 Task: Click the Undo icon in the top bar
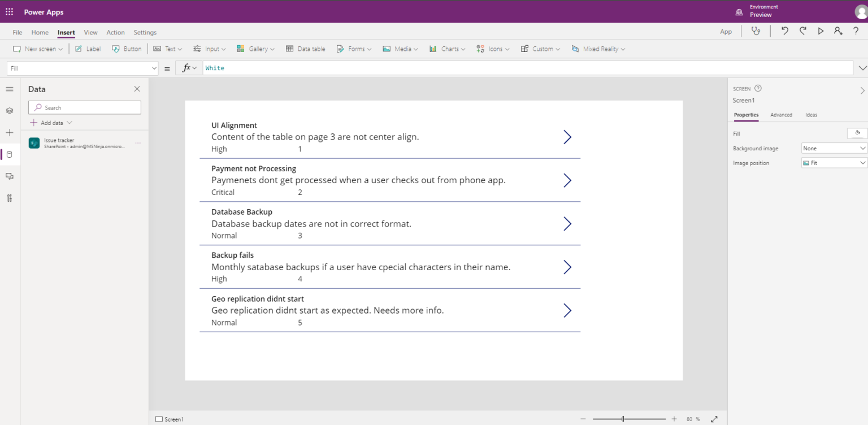(x=784, y=31)
